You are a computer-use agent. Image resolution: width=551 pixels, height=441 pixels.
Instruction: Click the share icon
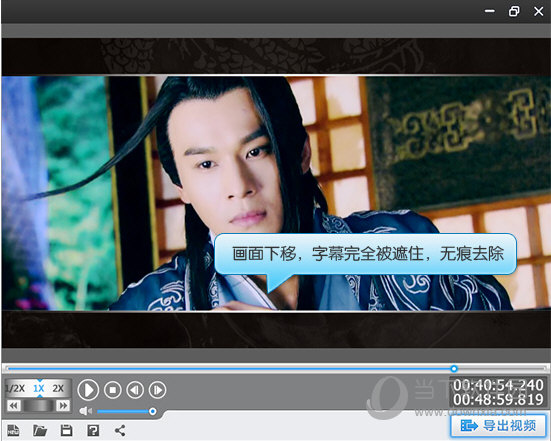pos(120,430)
